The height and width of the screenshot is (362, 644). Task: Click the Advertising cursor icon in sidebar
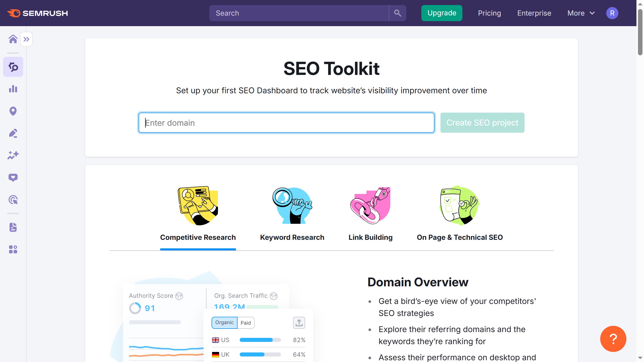click(13, 200)
